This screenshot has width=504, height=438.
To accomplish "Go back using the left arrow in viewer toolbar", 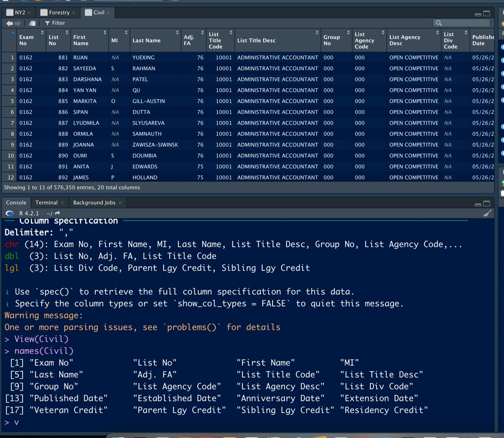I will (9, 23).
